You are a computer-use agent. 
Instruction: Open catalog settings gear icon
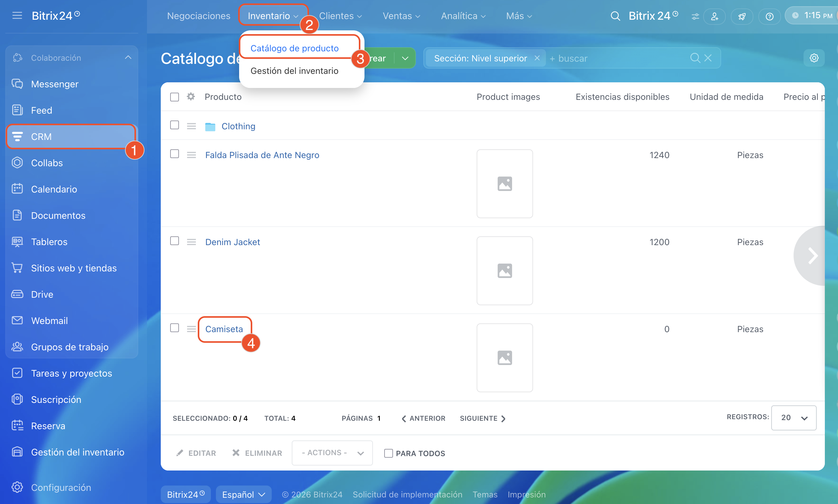(x=814, y=58)
